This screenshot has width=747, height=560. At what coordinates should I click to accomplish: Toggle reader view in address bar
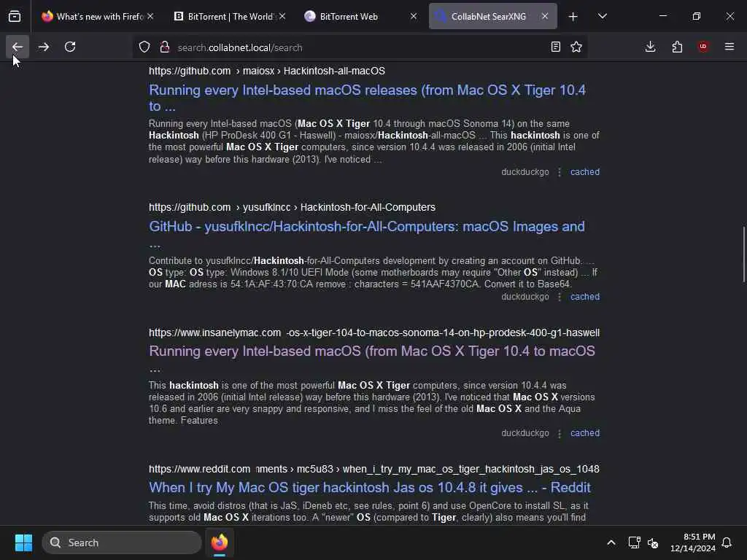[555, 47]
